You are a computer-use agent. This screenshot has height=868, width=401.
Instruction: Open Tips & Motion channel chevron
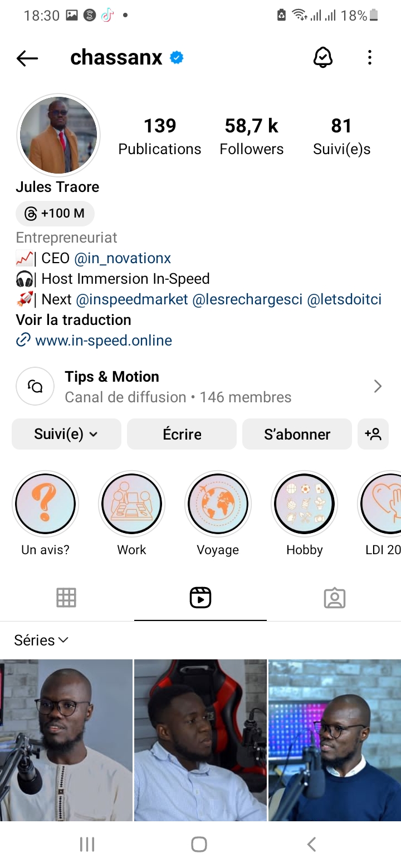pyautogui.click(x=378, y=386)
